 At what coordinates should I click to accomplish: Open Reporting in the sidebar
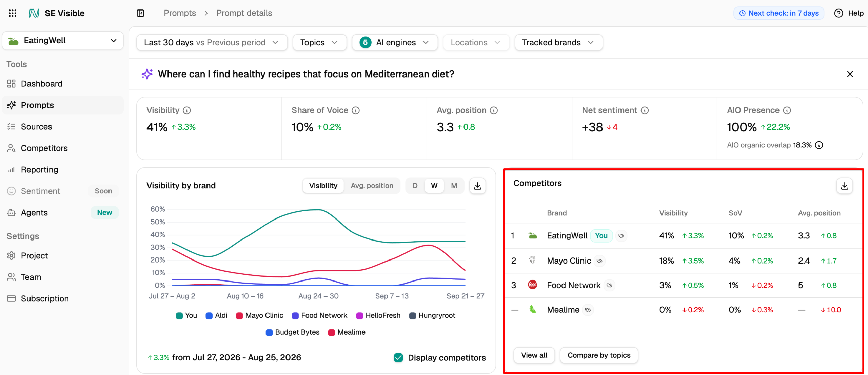click(x=63, y=170)
